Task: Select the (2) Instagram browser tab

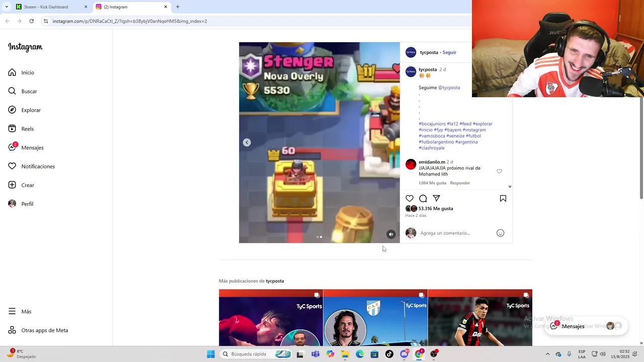Action: click(x=131, y=7)
